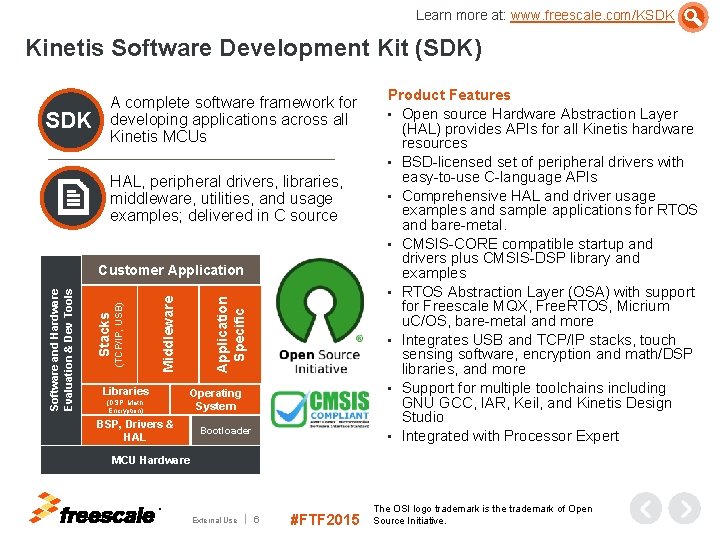Image resolution: width=720 pixels, height=540 pixels.
Task: Select the Middleware block
Action: click(x=168, y=334)
